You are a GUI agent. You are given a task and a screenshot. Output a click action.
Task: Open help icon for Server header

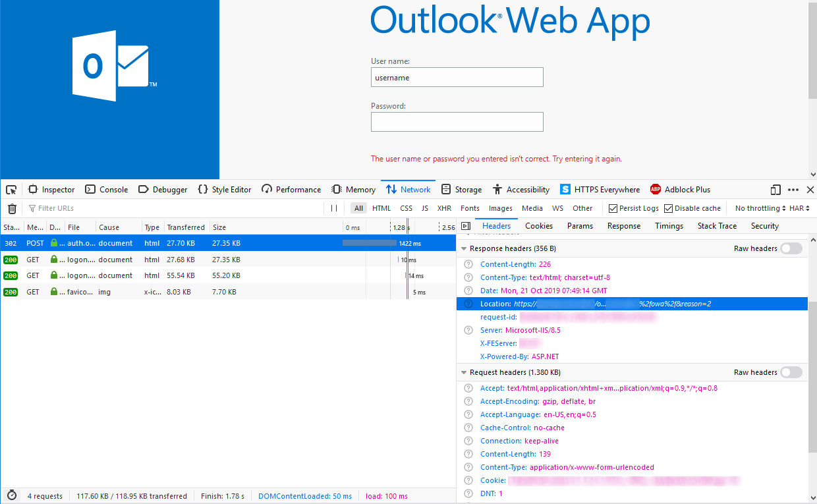point(468,330)
